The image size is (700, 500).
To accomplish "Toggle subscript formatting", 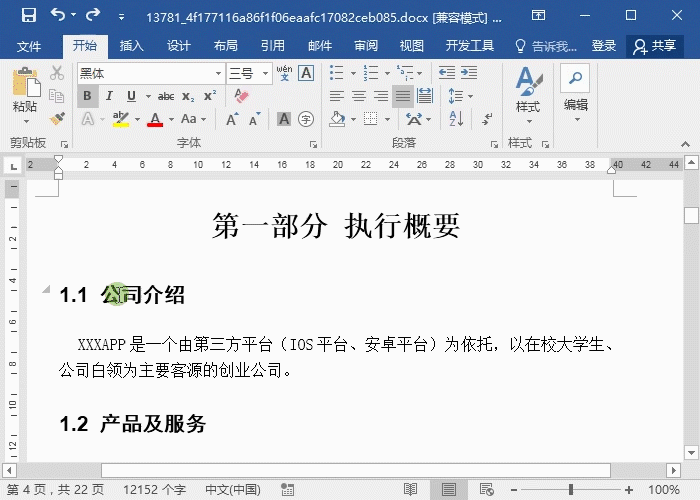I will (188, 96).
